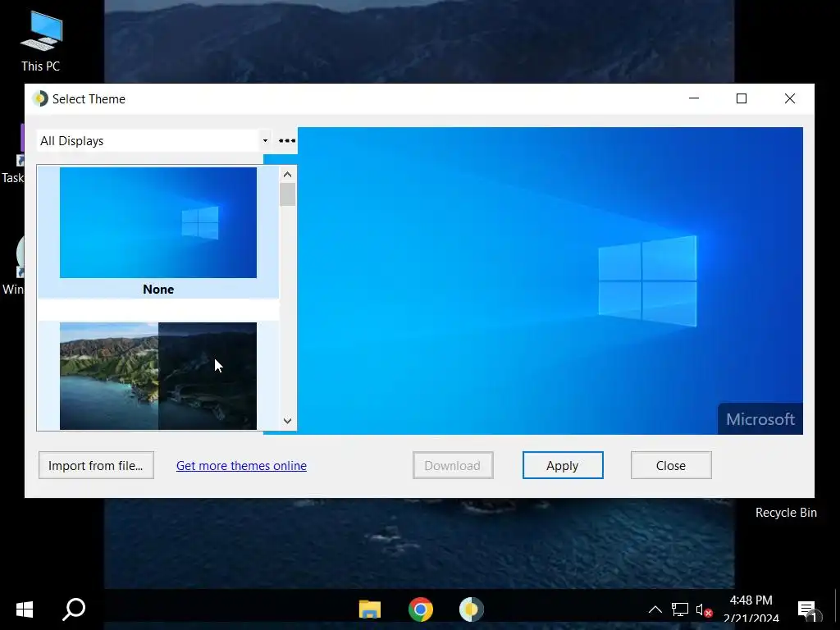Click the theme list scrollbar thumb
840x630 pixels.
coord(287,194)
